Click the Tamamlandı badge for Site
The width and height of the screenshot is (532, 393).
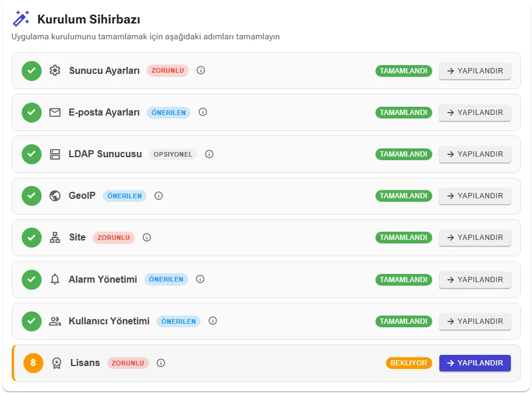[404, 238]
